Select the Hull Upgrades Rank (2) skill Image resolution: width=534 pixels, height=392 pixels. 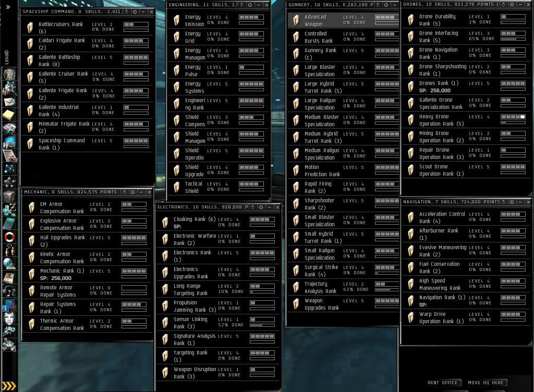click(x=87, y=241)
